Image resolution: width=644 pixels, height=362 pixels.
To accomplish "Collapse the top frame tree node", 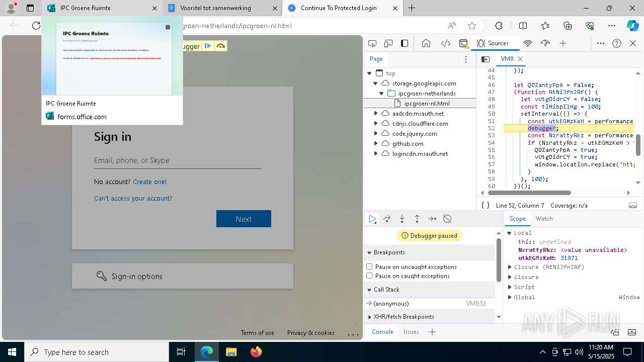I will point(370,73).
